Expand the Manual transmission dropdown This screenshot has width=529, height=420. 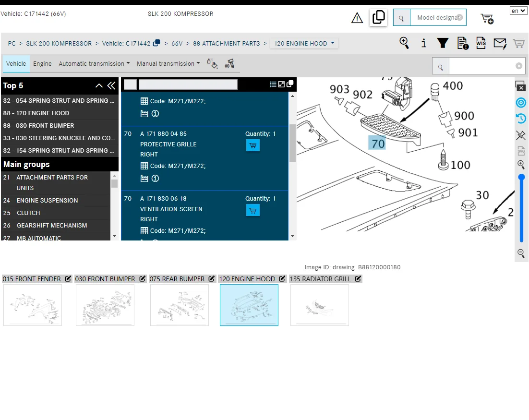(168, 63)
